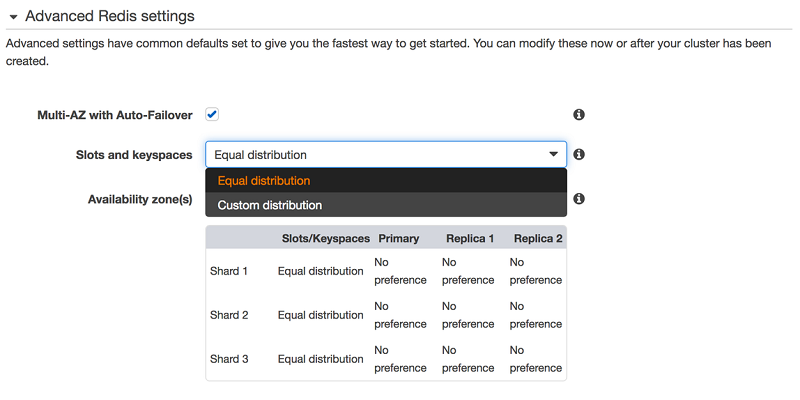The width and height of the screenshot is (800, 400).
Task: Click Shard 3 Replica 2 No preference
Action: pyautogui.click(x=535, y=359)
